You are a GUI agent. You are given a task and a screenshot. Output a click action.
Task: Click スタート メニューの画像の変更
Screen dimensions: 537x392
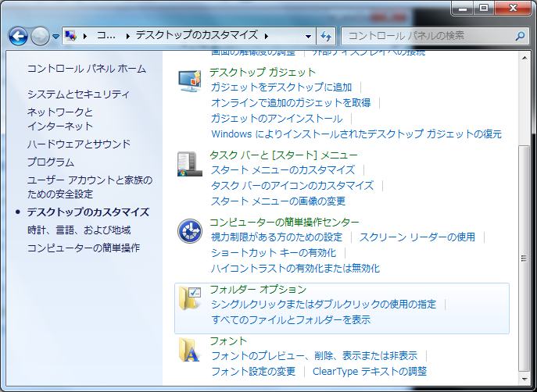coord(278,201)
